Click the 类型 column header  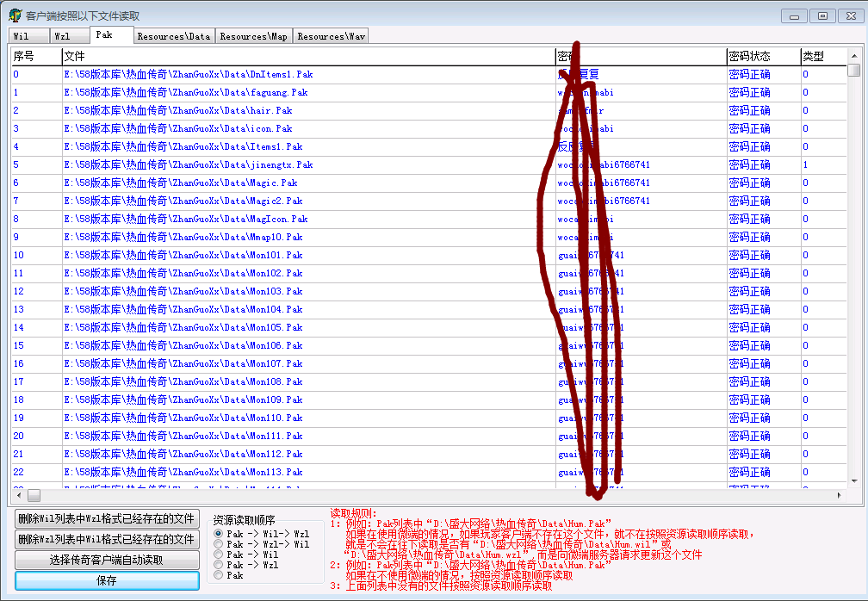[x=823, y=56]
